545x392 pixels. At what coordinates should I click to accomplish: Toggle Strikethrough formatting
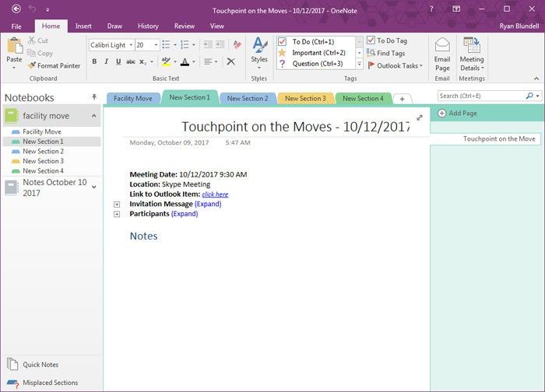pyautogui.click(x=130, y=61)
